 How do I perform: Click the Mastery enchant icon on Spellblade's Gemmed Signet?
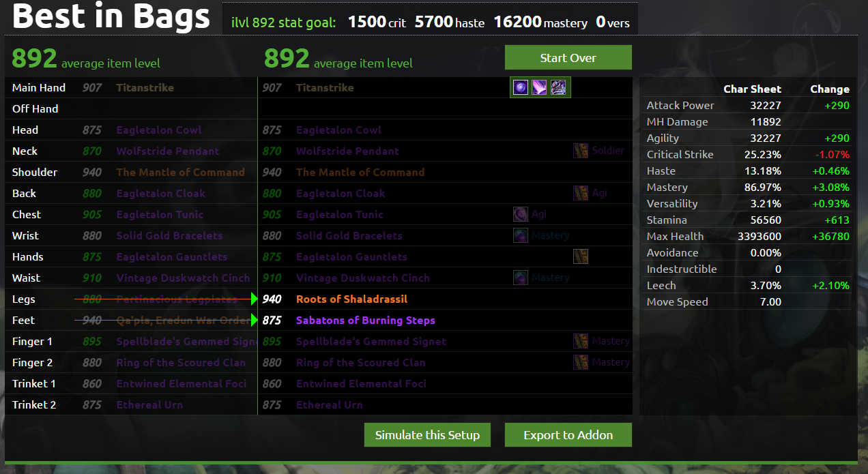coord(581,341)
